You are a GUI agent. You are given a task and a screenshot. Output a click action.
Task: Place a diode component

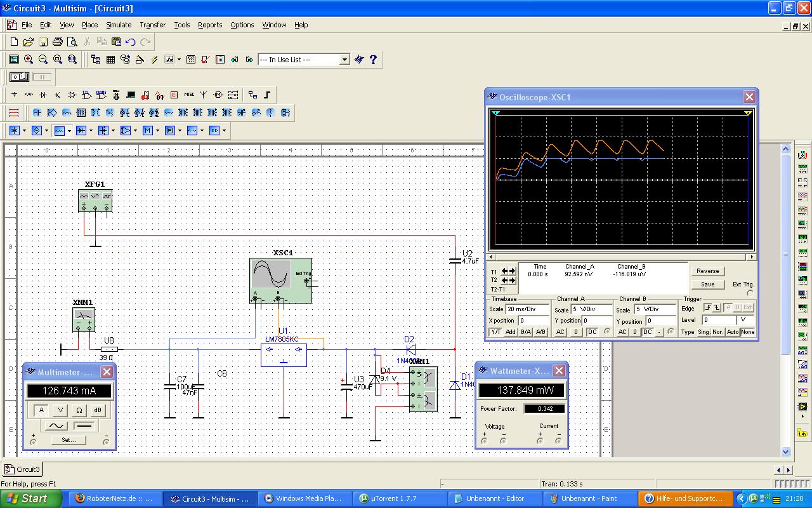coord(43,95)
